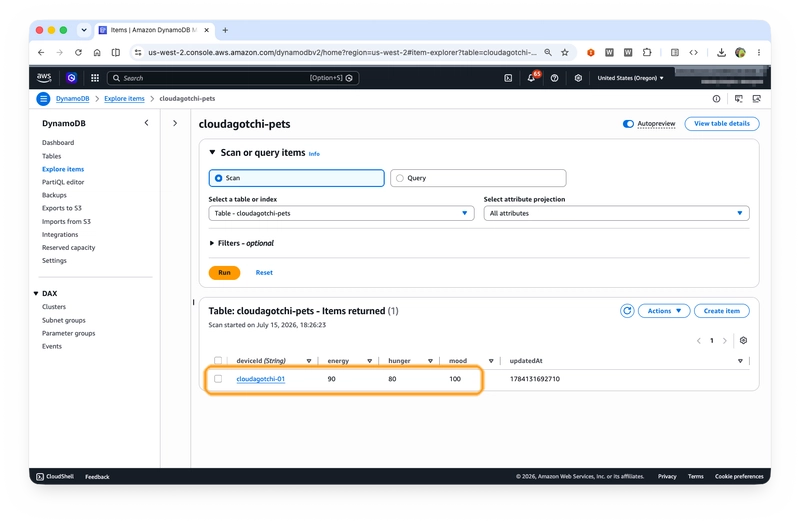Open the attribute projection dropdown

pyautogui.click(x=616, y=213)
